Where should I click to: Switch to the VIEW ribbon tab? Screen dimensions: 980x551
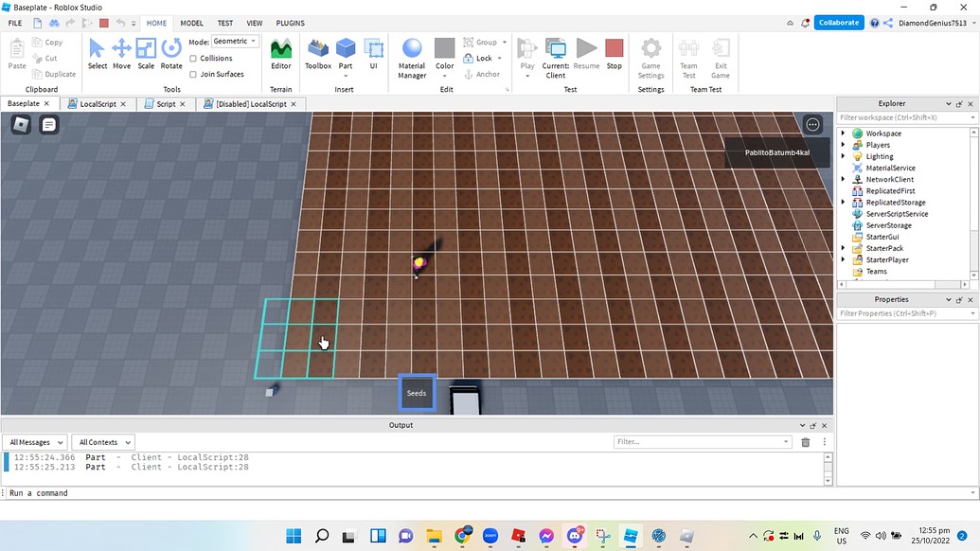[255, 23]
